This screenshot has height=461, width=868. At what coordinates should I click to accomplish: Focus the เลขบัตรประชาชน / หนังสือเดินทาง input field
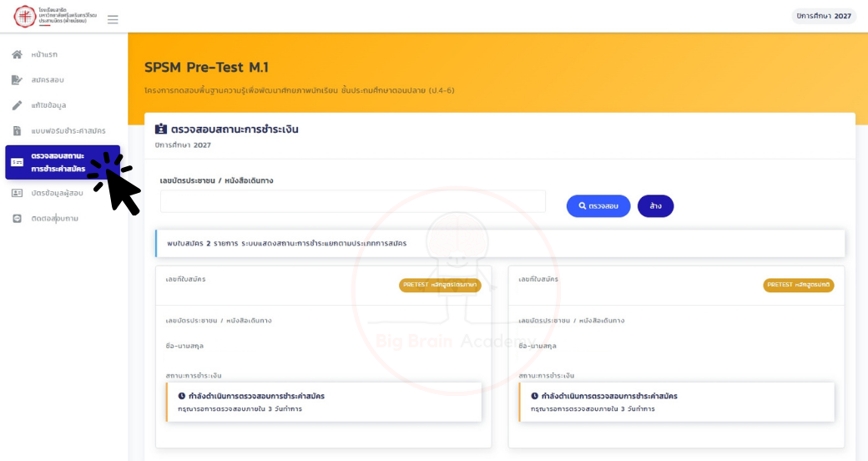pos(353,202)
